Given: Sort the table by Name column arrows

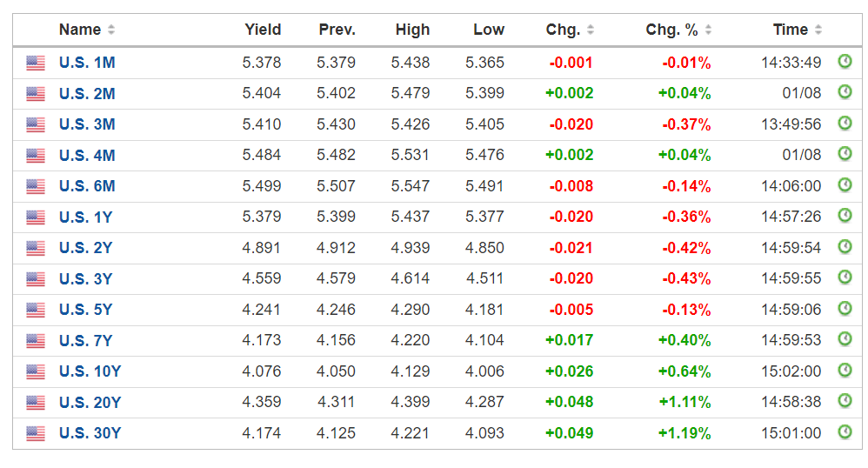Looking at the screenshot, I should [111, 30].
